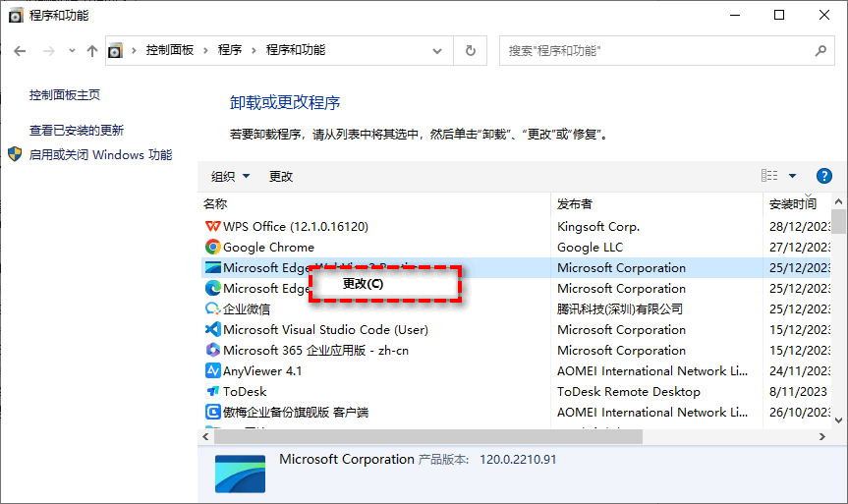This screenshot has height=504, width=848.
Task: Select the 企业微信 icon
Action: click(213, 308)
